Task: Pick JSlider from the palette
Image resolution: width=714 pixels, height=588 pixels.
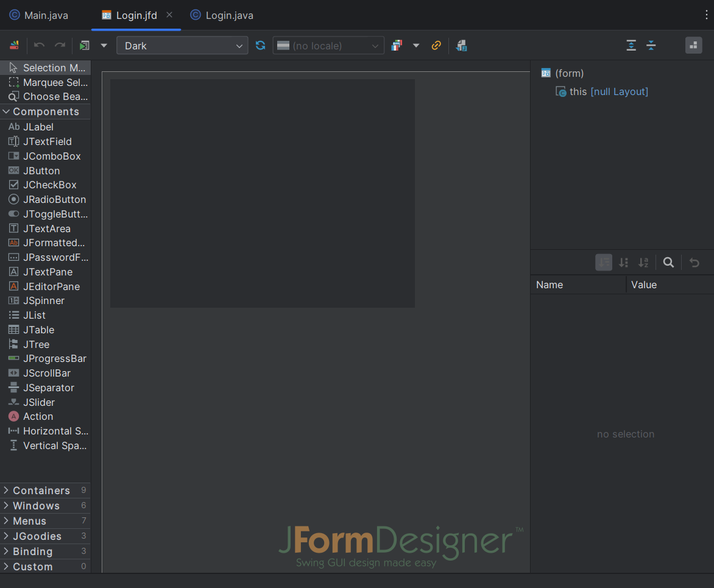Action: click(x=46, y=402)
